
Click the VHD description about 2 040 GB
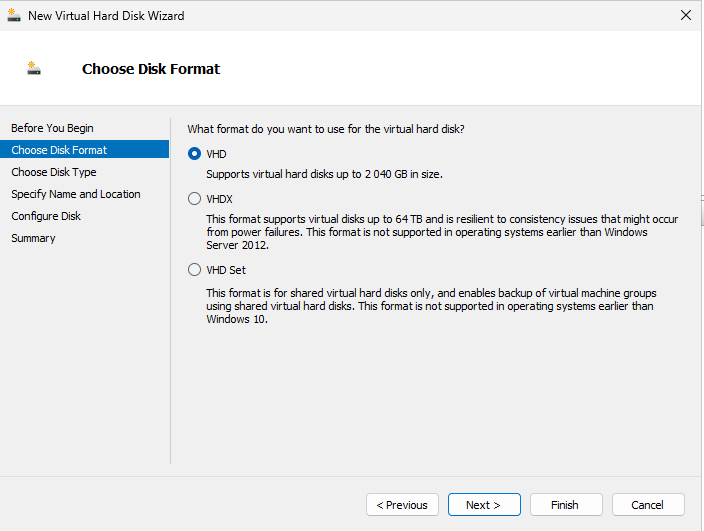[x=324, y=174]
